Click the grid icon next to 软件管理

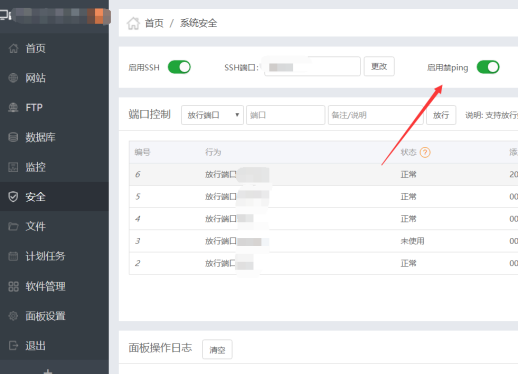click(x=13, y=286)
